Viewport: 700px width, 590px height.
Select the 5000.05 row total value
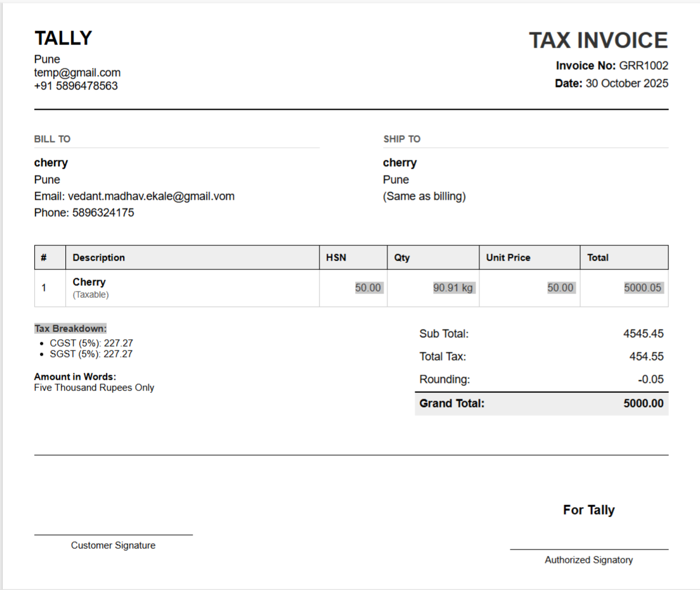[x=642, y=288]
